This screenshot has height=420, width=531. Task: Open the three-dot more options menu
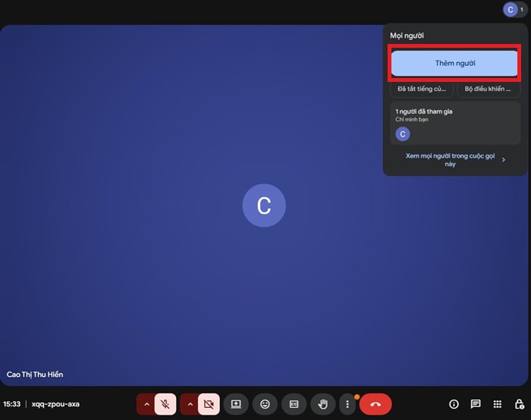click(347, 404)
